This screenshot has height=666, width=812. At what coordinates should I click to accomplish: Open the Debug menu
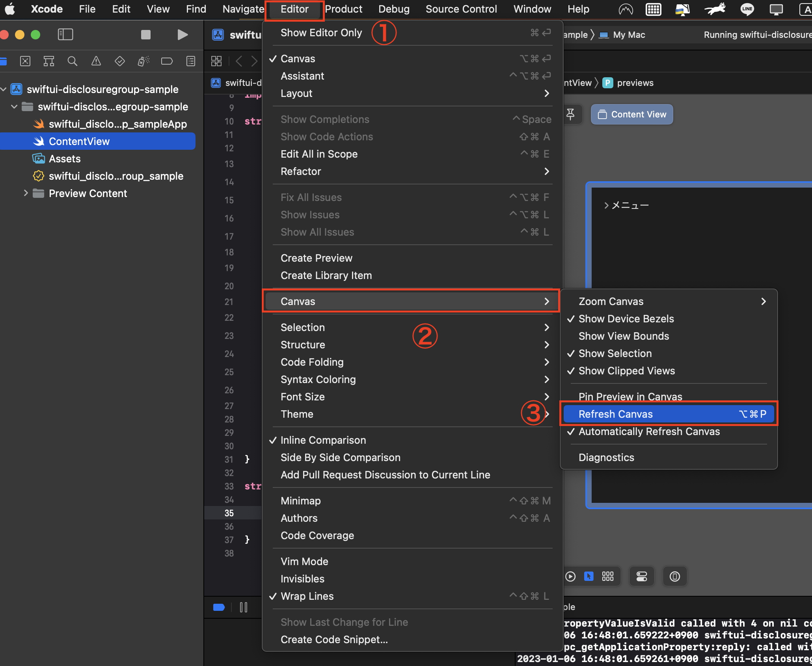pos(394,9)
